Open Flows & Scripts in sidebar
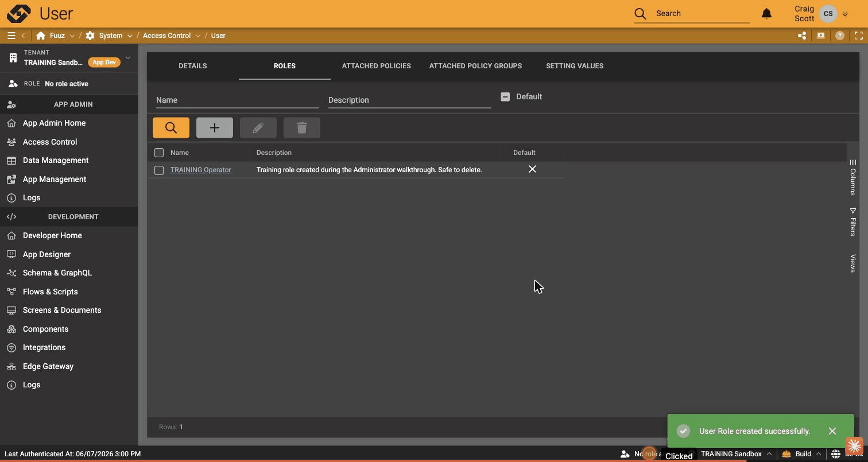The height and width of the screenshot is (462, 868). pyautogui.click(x=51, y=292)
